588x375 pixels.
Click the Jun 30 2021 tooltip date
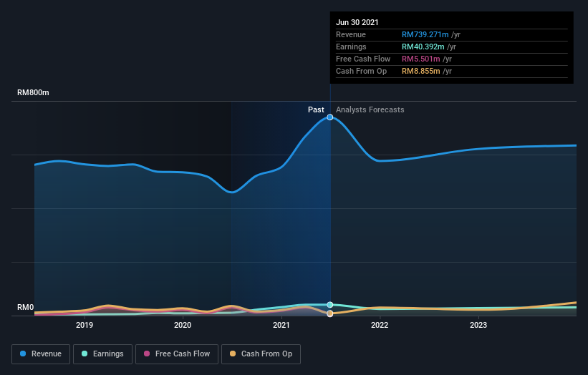point(357,22)
